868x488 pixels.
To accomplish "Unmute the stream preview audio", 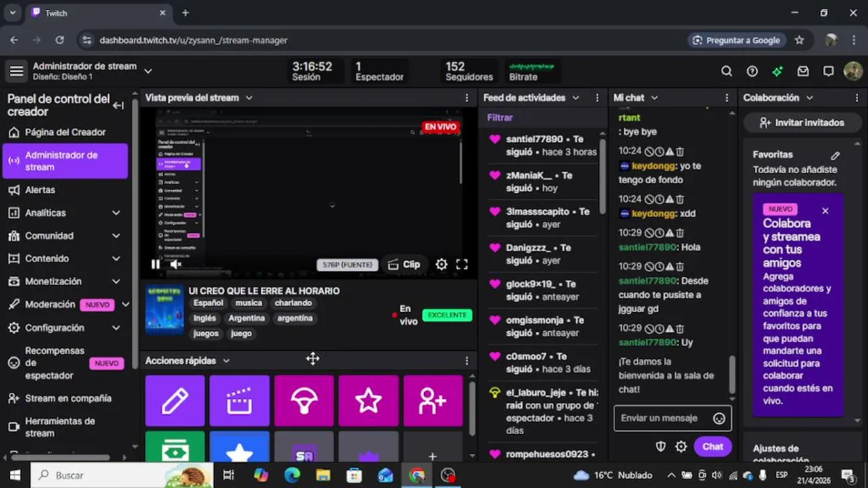I will click(176, 264).
